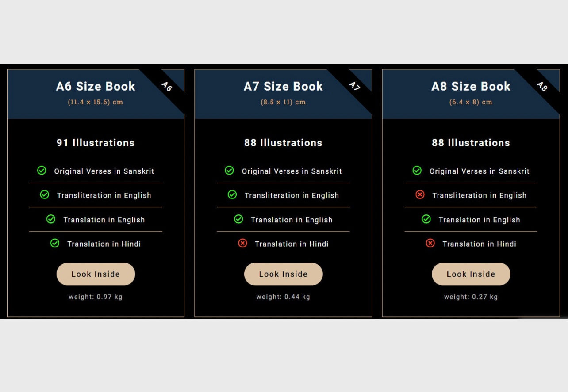Screen dimensions: 568x392
Task: Expand the A6 corner ribbon label
Action: click(167, 87)
